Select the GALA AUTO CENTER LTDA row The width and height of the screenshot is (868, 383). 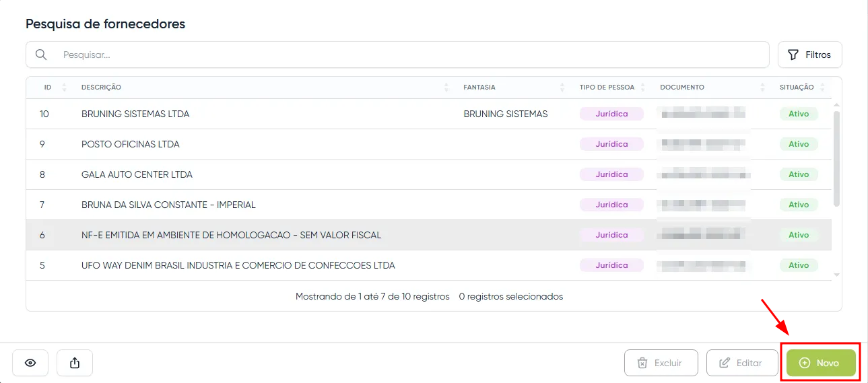[x=137, y=174]
